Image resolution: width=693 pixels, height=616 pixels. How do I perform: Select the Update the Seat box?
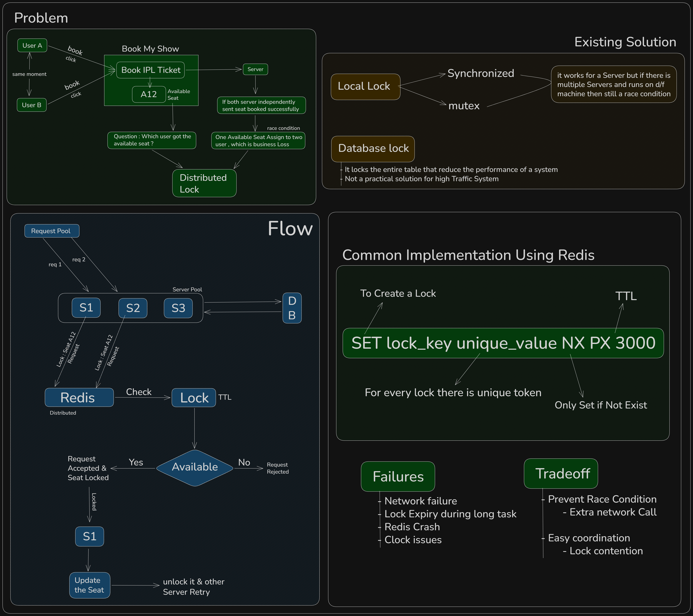90,585
